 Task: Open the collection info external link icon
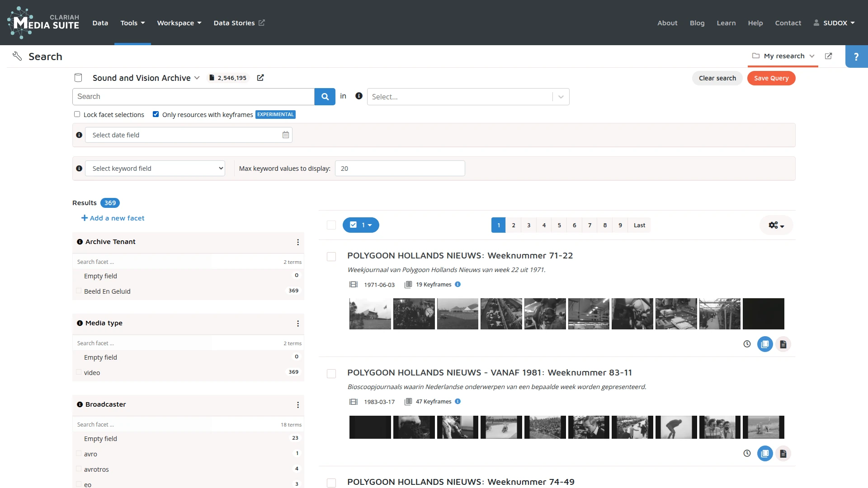click(260, 78)
